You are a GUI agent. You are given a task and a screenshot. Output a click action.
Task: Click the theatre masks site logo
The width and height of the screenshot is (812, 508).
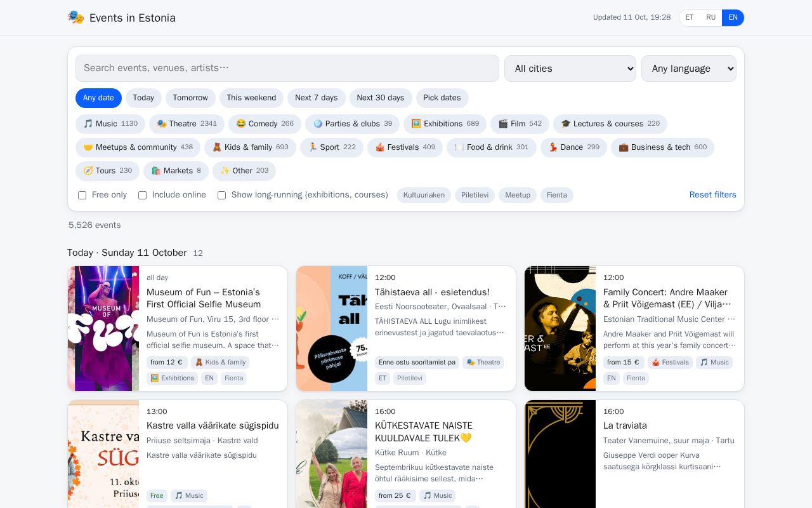click(x=76, y=17)
